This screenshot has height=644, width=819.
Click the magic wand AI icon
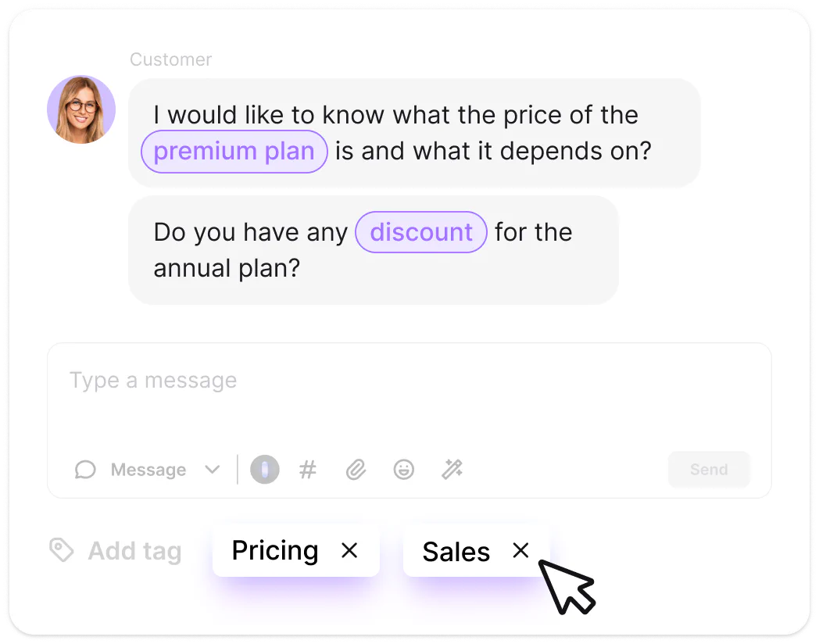point(452,470)
